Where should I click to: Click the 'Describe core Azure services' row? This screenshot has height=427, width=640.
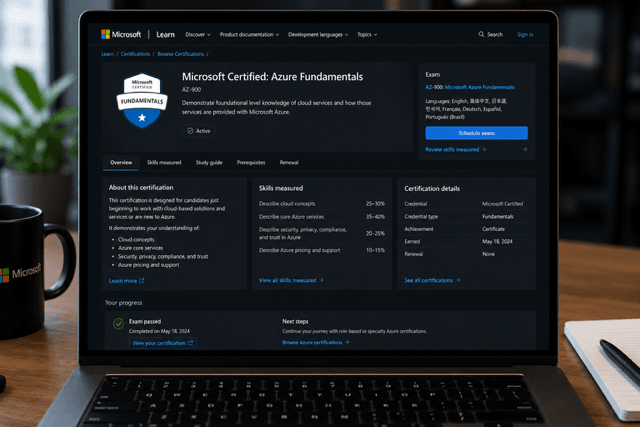tap(322, 217)
